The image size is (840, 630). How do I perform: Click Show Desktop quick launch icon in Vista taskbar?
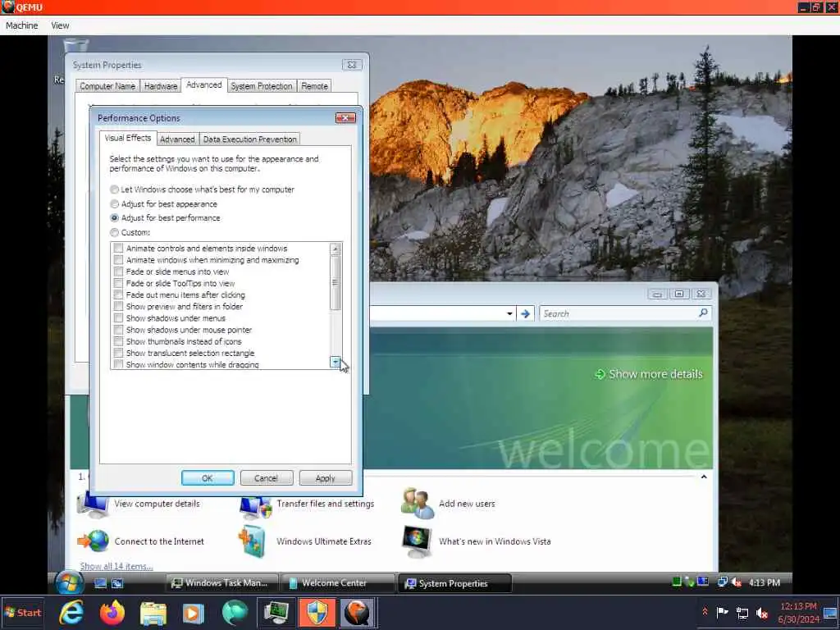100,583
